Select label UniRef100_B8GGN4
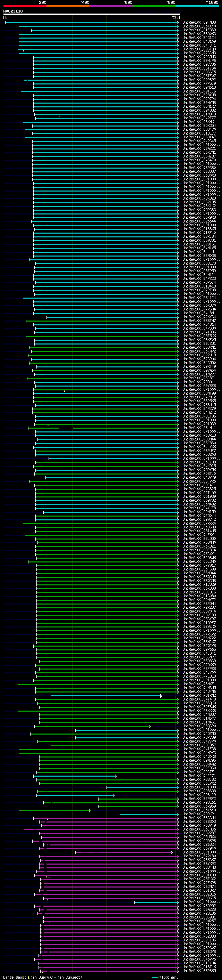This screenshot has width=222, height=980. 199,818
